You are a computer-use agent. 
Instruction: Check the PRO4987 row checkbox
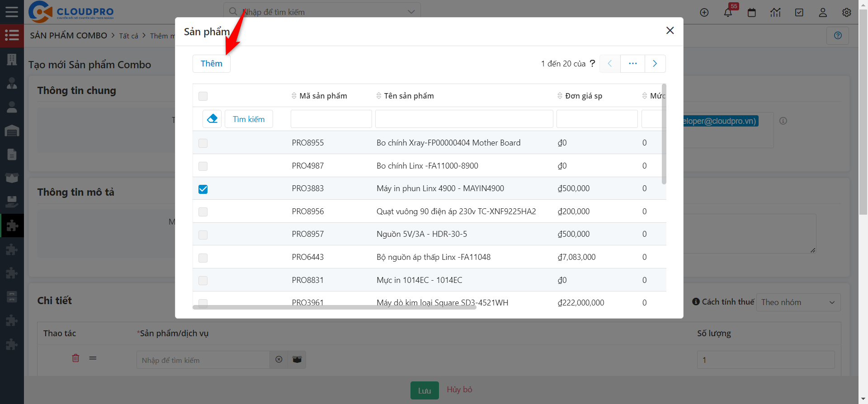pos(203,166)
